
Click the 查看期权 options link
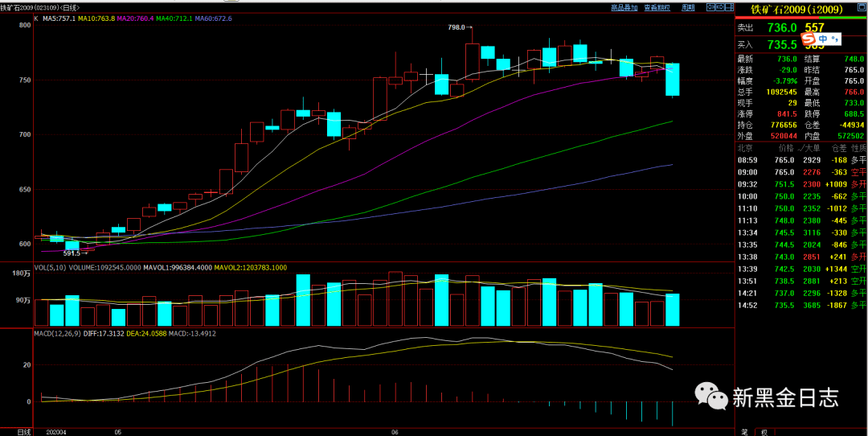(x=657, y=7)
